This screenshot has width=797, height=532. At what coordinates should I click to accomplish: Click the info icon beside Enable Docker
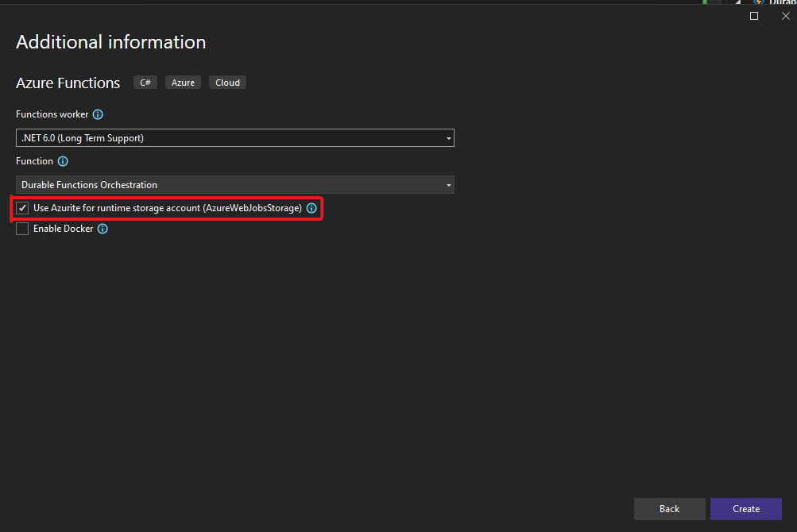point(103,229)
